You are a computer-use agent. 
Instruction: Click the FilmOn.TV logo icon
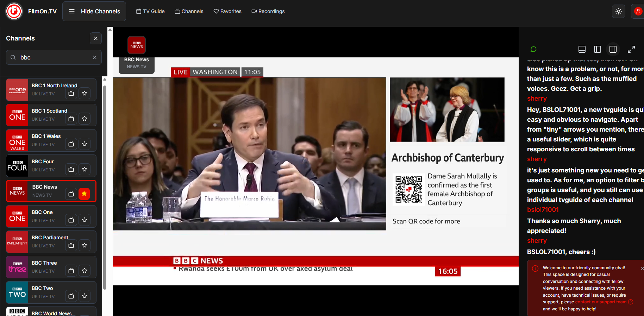point(14,11)
